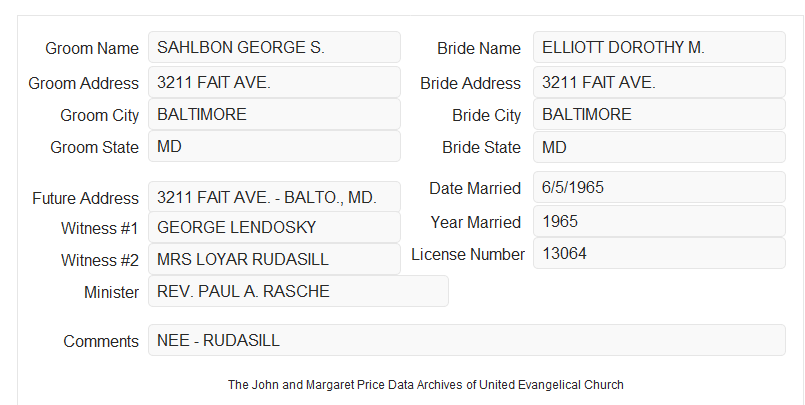Select the Groom City field showing BALTIMORE
The width and height of the screenshot is (805, 405).
(x=274, y=114)
